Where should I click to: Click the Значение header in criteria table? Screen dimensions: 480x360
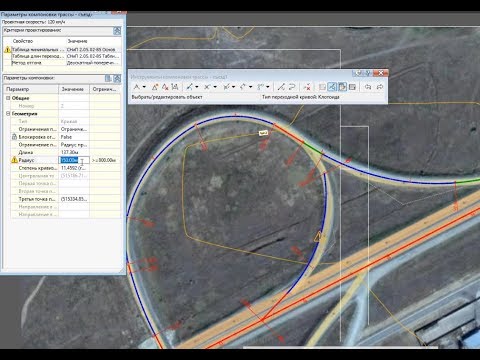77,41
